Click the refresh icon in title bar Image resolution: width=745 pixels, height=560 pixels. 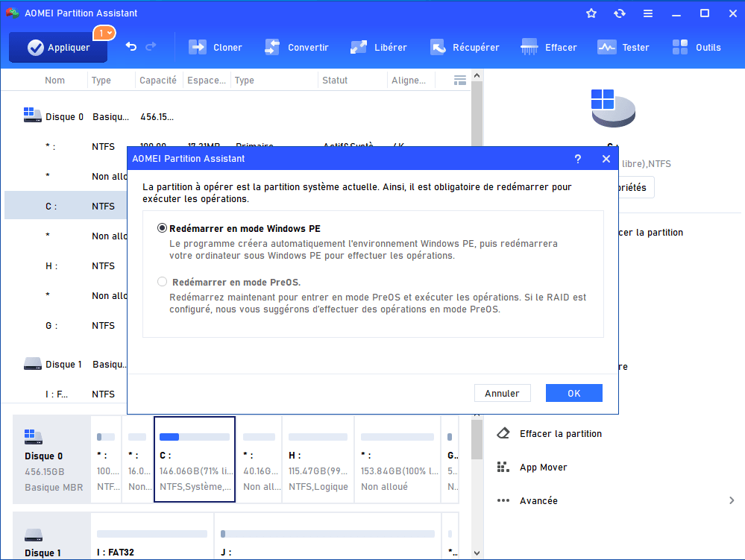coord(620,13)
